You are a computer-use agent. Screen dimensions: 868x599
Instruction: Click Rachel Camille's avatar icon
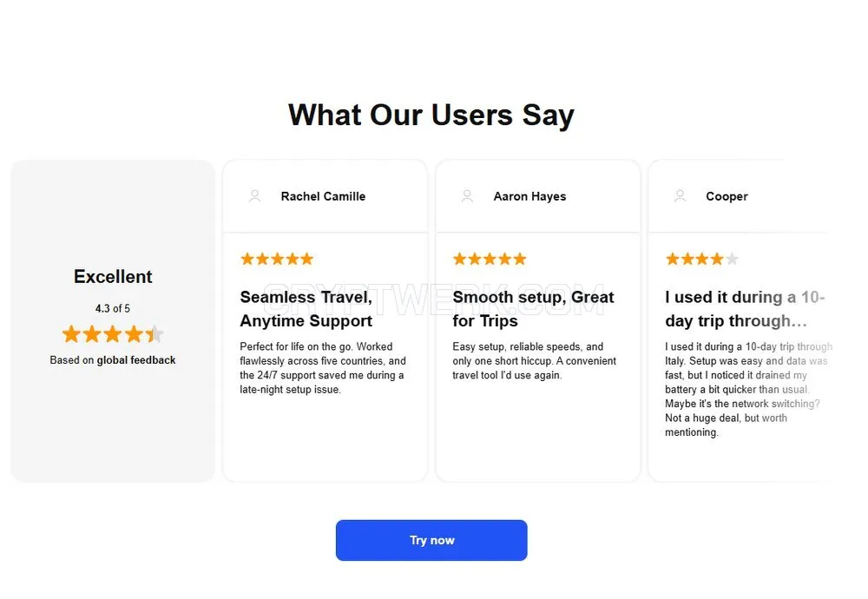254,196
